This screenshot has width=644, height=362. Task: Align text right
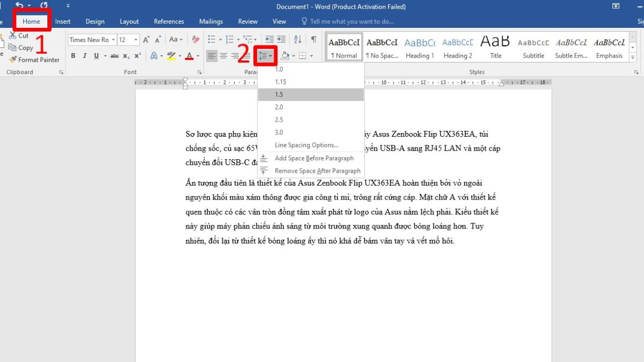pyautogui.click(x=235, y=56)
